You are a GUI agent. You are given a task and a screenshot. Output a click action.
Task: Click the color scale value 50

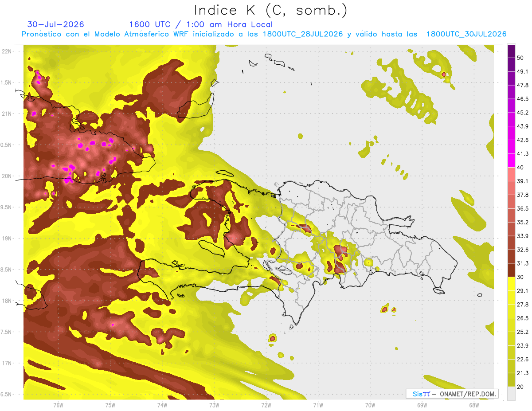520,58
